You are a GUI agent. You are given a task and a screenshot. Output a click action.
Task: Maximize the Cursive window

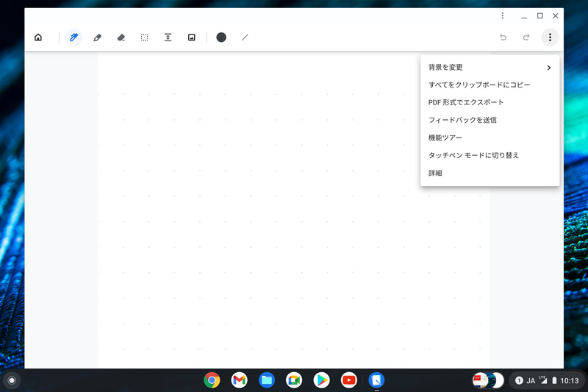539,15
